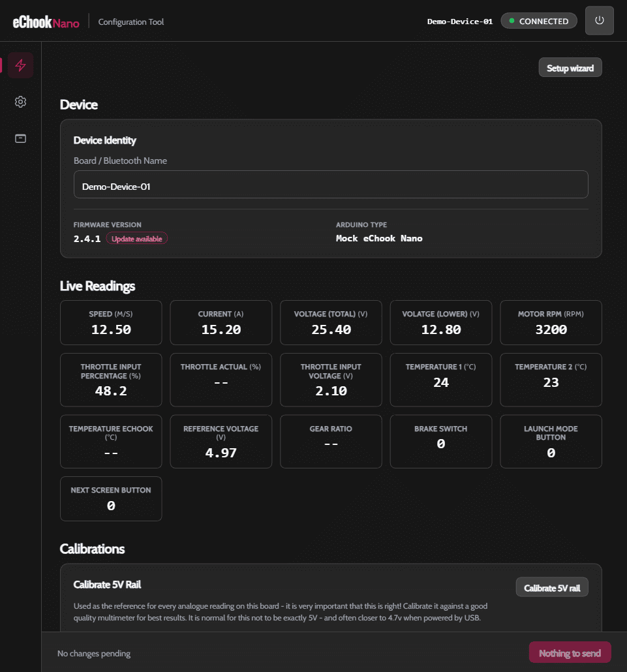Select the Temperature 1 reading card
Screen dimensions: 627x672
(x=440, y=380)
